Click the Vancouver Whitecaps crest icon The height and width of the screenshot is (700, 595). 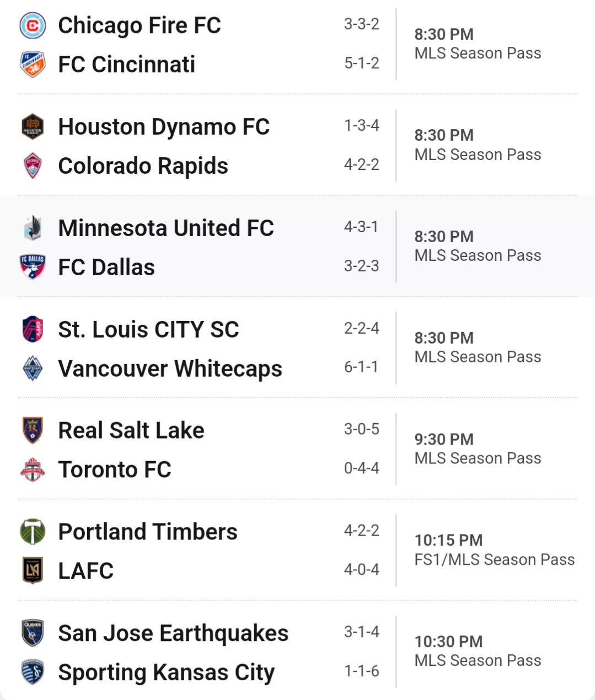[33, 368]
